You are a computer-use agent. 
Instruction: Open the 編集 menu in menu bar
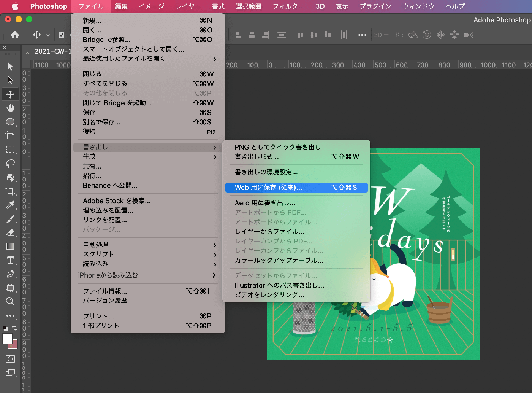121,6
